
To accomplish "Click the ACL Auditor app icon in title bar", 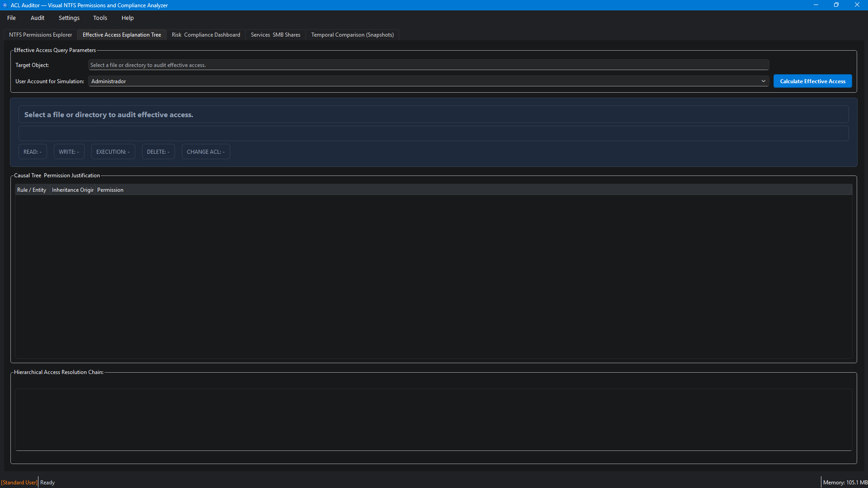I will (5, 5).
